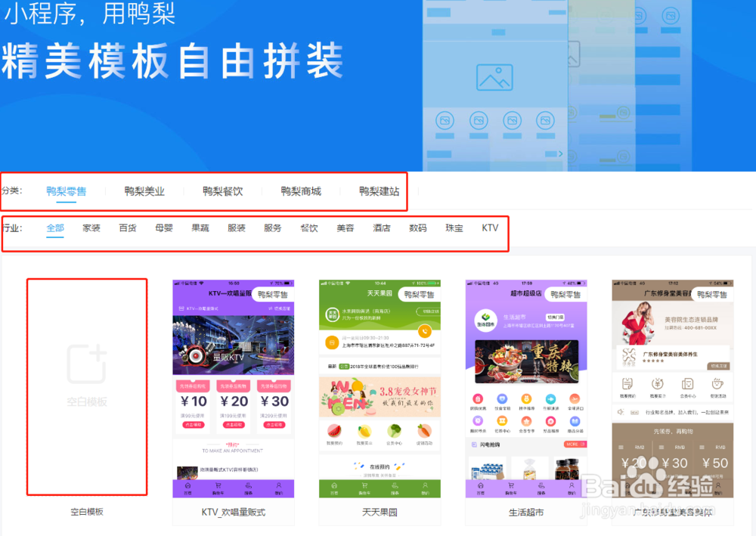Image resolution: width=756 pixels, height=536 pixels.
Task: Filter templates by KTV industry
Action: click(490, 228)
